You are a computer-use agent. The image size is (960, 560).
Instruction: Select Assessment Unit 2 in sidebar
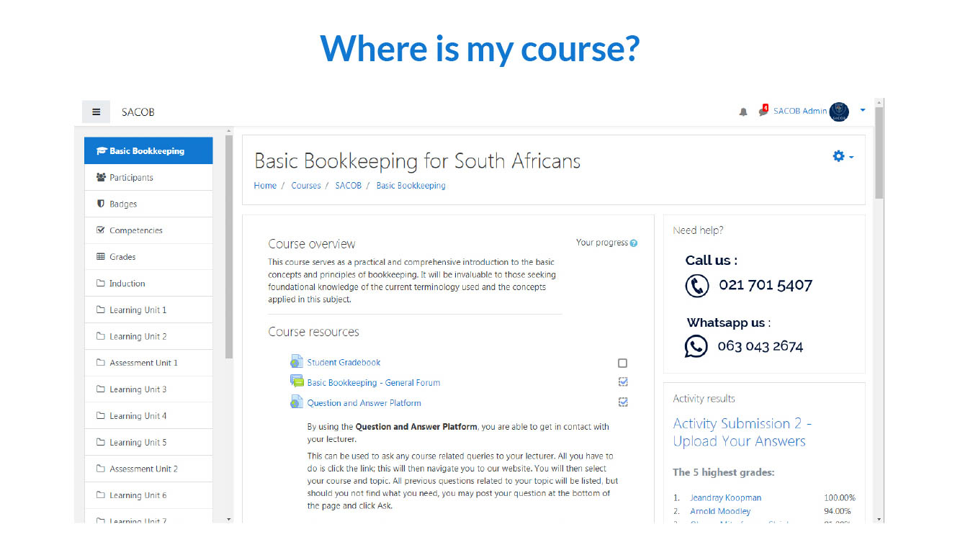point(148,469)
